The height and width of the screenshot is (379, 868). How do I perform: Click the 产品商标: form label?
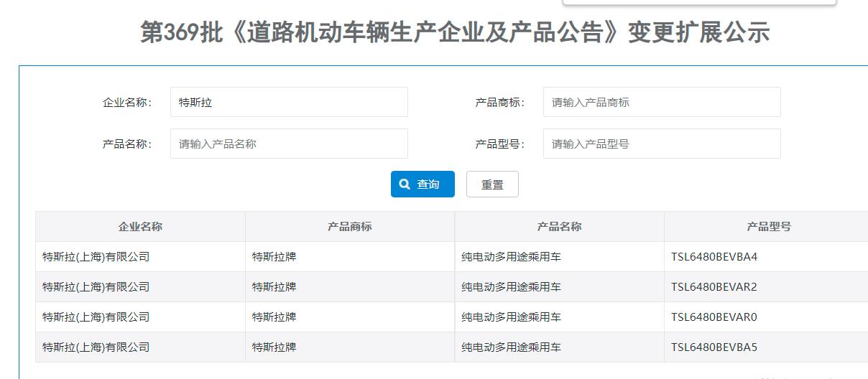pos(500,103)
